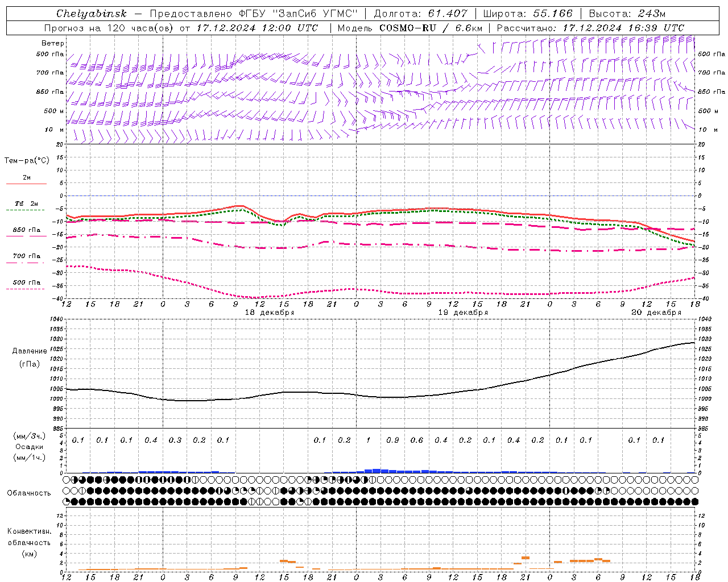
Task: Click the Chelyabinsk station title
Action: click(92, 14)
